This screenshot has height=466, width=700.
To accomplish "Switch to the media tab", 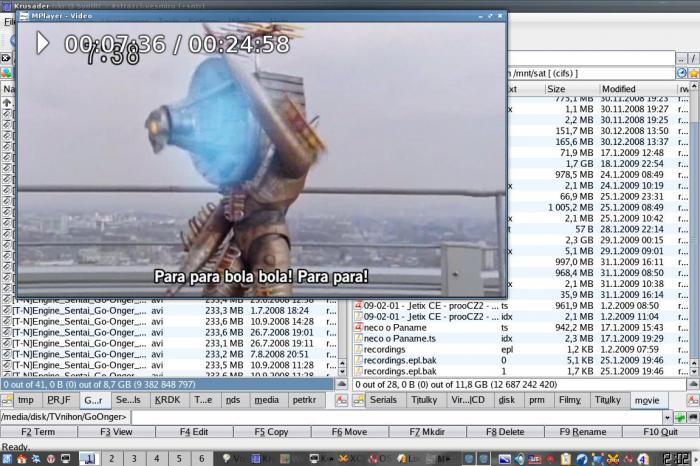I will pos(267,400).
